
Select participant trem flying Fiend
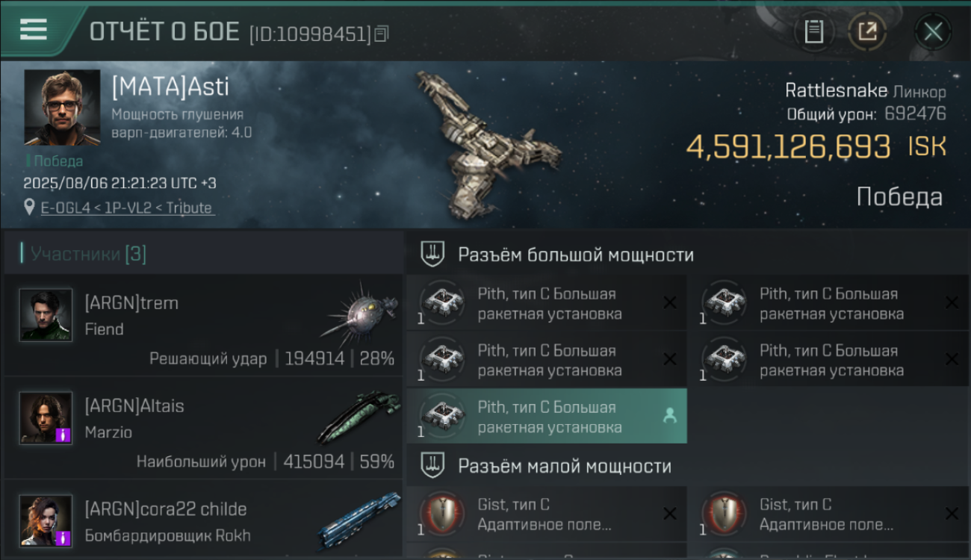tap(203, 325)
